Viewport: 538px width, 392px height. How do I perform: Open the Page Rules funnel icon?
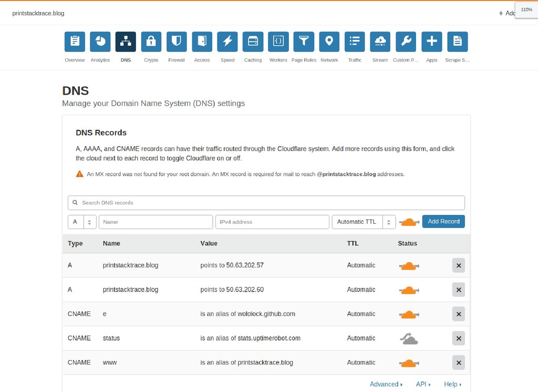coord(304,42)
